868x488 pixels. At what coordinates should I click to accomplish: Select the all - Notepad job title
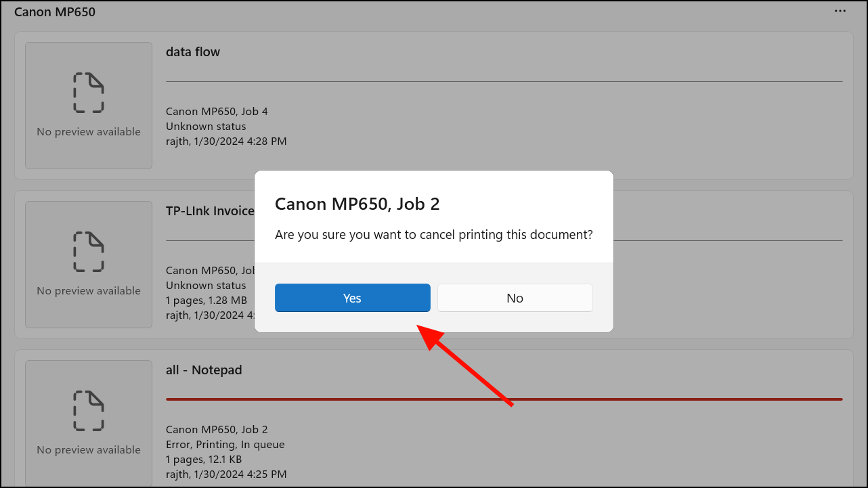tap(204, 370)
